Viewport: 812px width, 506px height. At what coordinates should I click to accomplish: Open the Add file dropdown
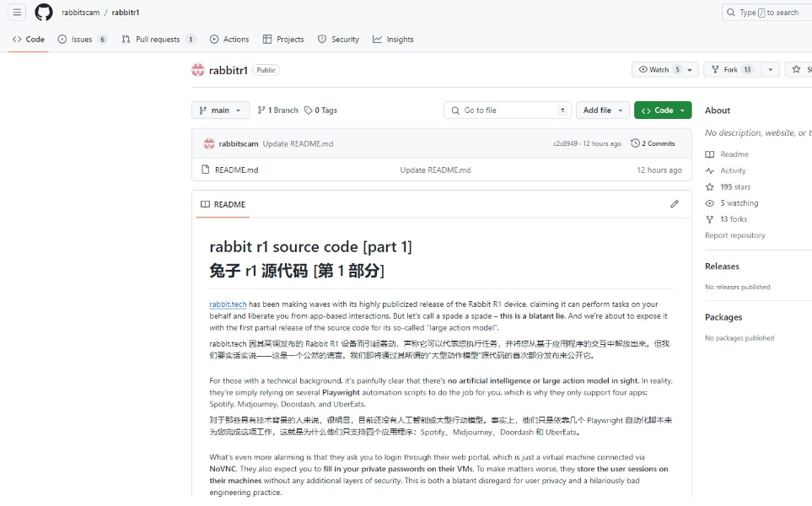(603, 110)
